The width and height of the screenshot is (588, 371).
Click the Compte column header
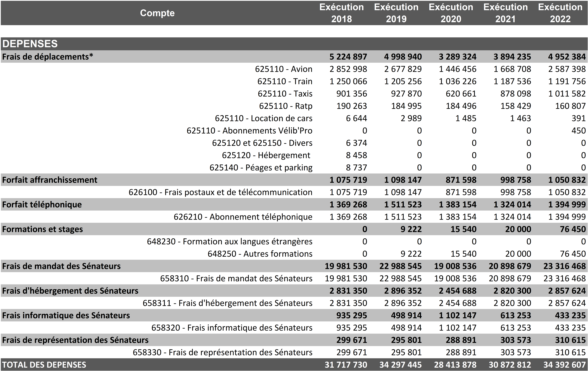(x=157, y=13)
